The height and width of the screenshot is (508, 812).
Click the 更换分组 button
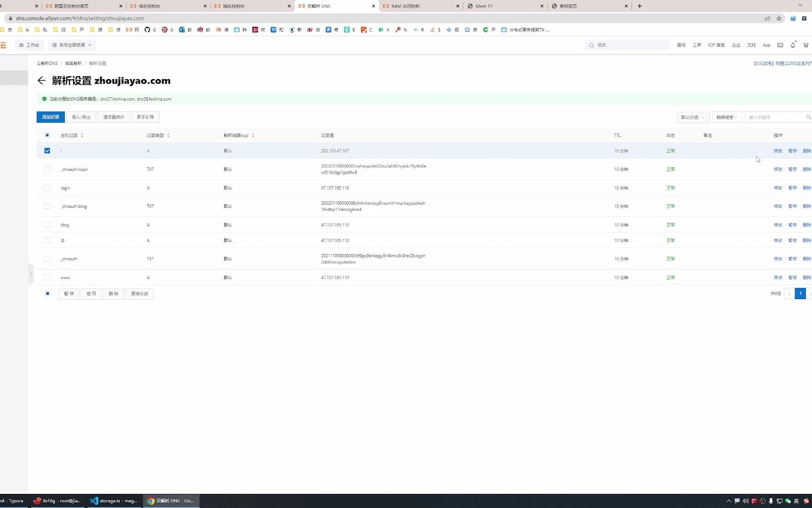coord(140,294)
